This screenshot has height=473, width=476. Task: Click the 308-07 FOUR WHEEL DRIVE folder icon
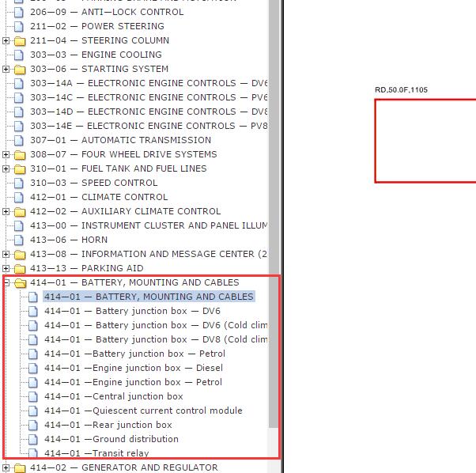coord(20,155)
